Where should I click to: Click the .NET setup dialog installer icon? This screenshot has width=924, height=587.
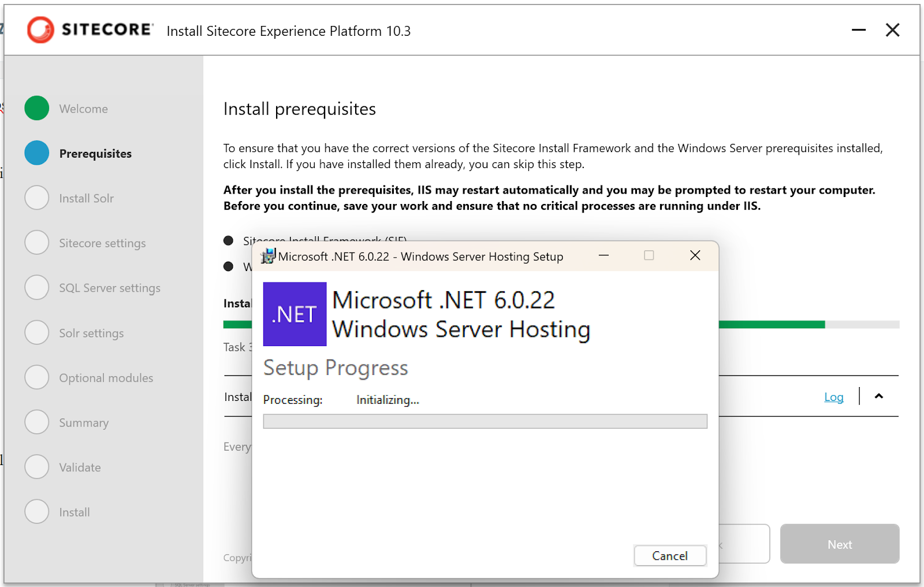pyautogui.click(x=268, y=256)
